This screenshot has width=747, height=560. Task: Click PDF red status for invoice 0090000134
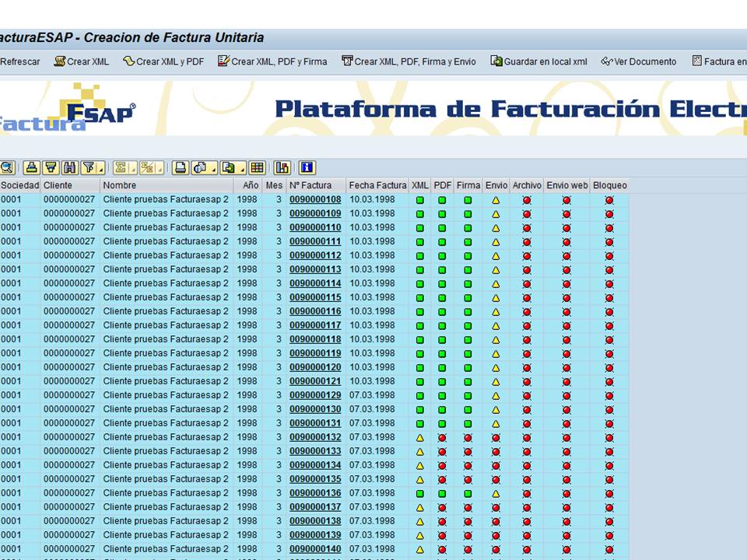tap(442, 466)
